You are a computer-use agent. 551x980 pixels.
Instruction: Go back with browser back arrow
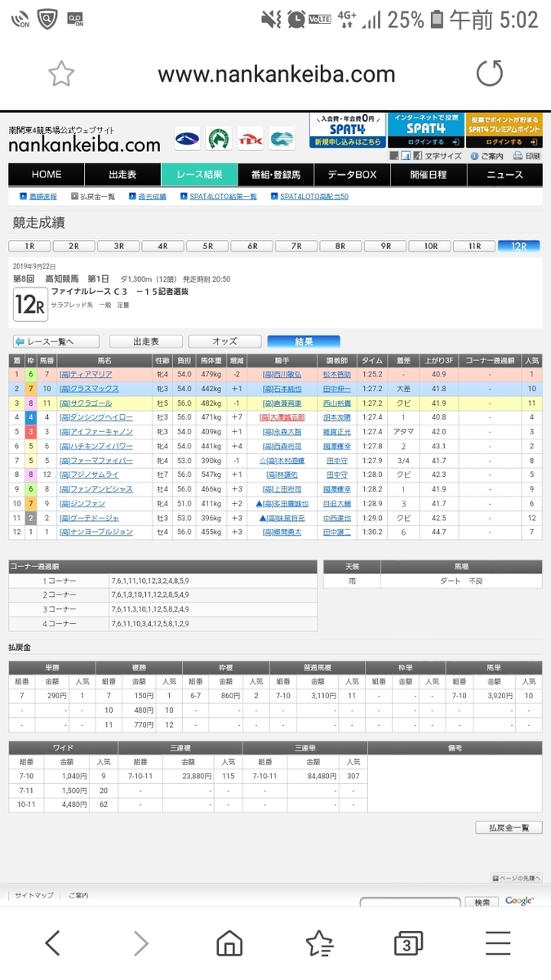click(x=52, y=944)
